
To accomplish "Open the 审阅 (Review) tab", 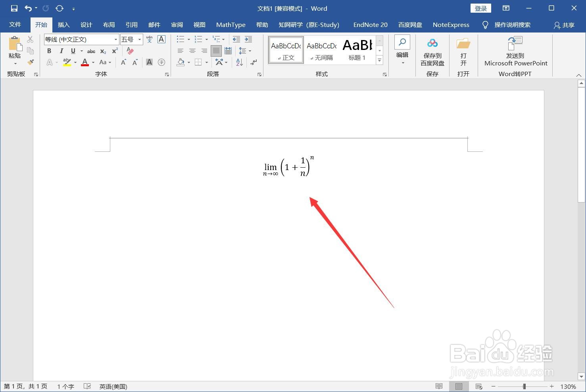I will [x=177, y=25].
